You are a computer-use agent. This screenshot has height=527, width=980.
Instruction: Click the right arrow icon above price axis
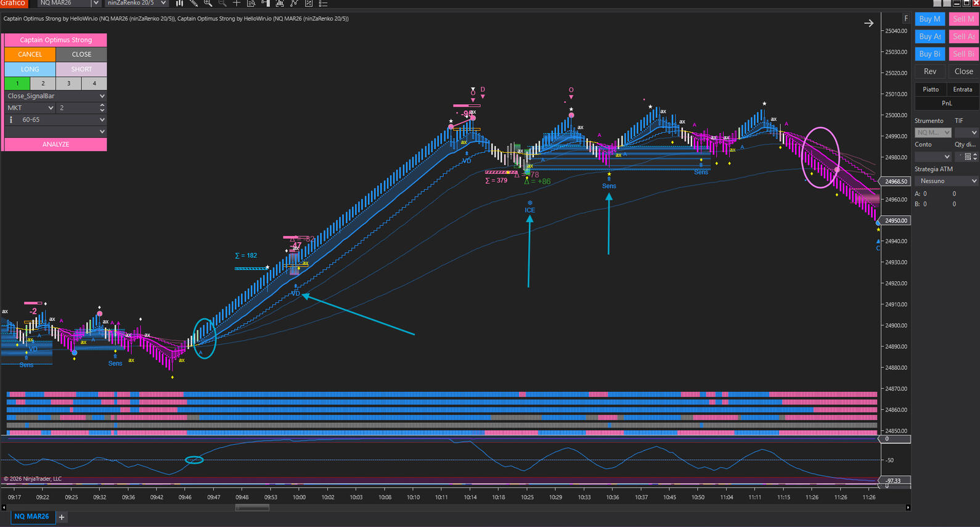(x=868, y=23)
